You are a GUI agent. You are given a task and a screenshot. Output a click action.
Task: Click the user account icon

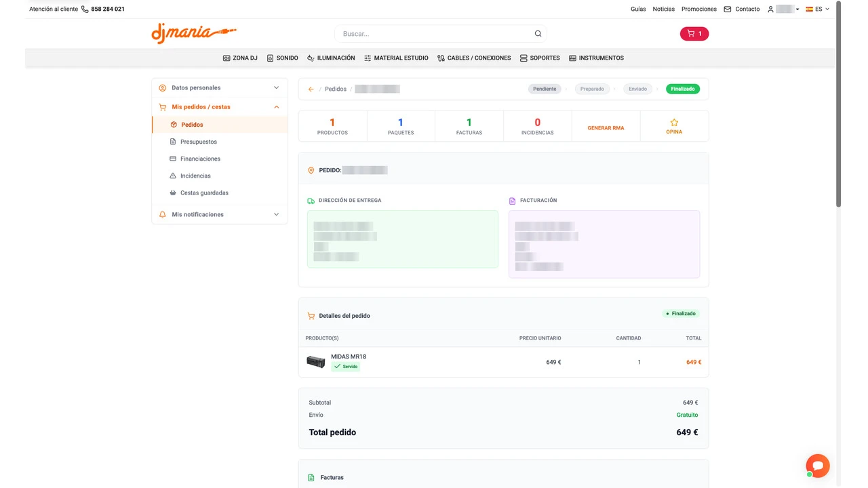[770, 9]
